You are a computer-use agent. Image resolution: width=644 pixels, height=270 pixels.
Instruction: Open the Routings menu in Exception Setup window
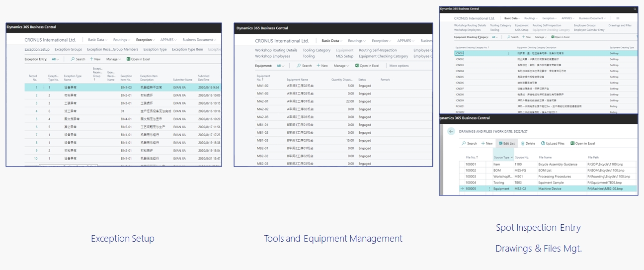click(x=121, y=40)
